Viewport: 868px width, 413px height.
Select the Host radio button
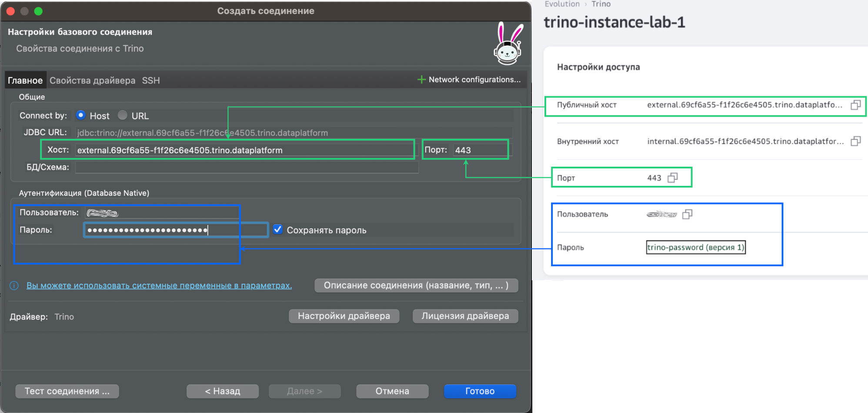(80, 115)
